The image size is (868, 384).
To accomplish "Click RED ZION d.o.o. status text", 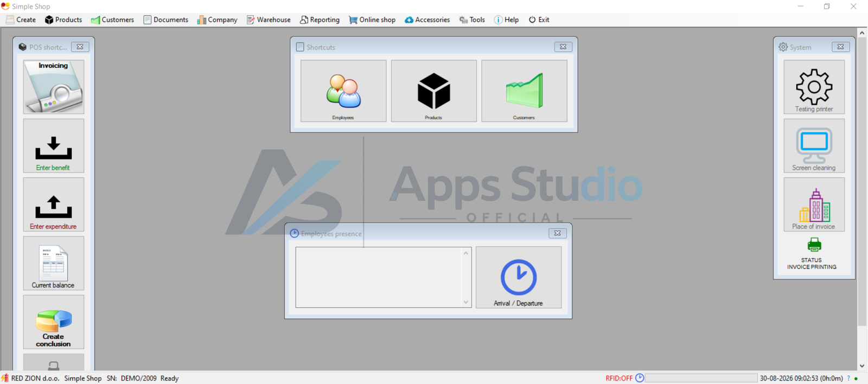I will (x=35, y=378).
